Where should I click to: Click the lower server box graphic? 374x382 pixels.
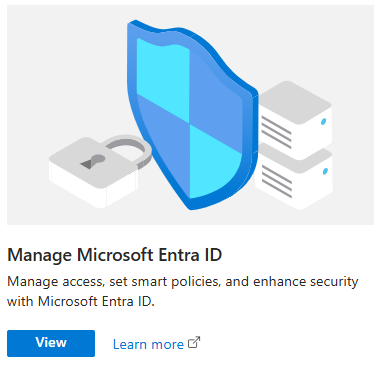point(294,178)
